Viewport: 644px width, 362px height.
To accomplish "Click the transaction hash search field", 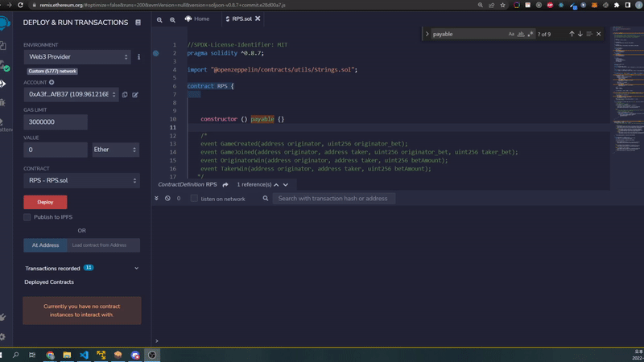I will tap(333, 199).
